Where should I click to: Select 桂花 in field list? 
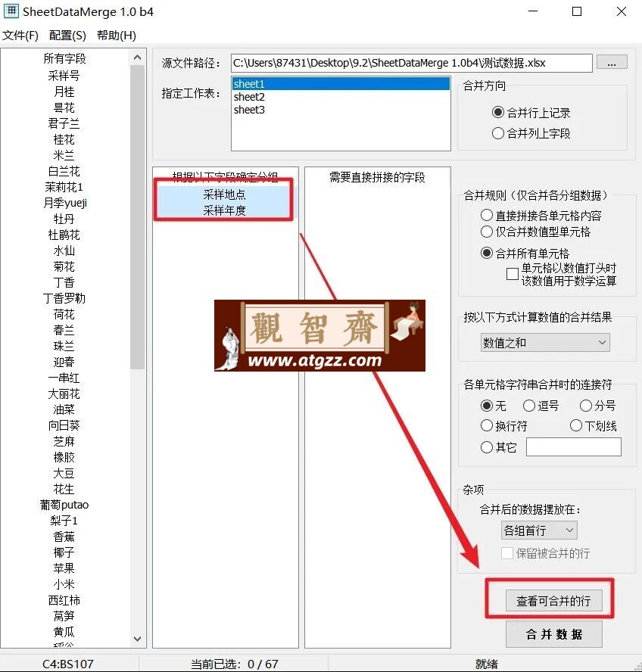pyautogui.click(x=64, y=139)
